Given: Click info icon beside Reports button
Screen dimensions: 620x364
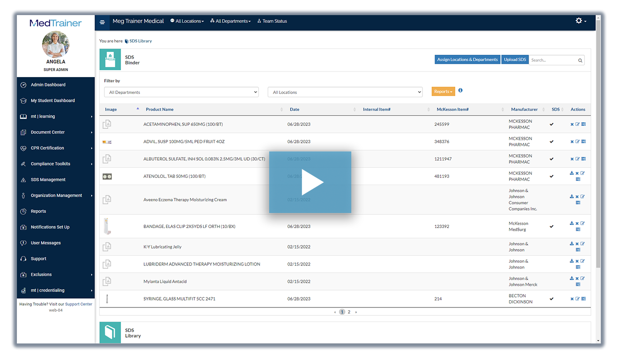Looking at the screenshot, I should pyautogui.click(x=460, y=90).
